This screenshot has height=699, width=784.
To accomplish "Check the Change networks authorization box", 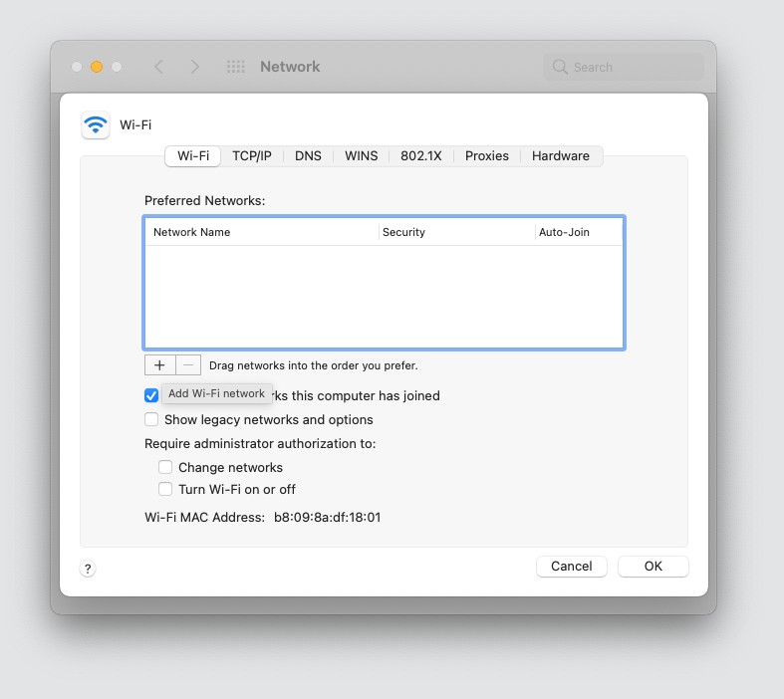I will (165, 467).
